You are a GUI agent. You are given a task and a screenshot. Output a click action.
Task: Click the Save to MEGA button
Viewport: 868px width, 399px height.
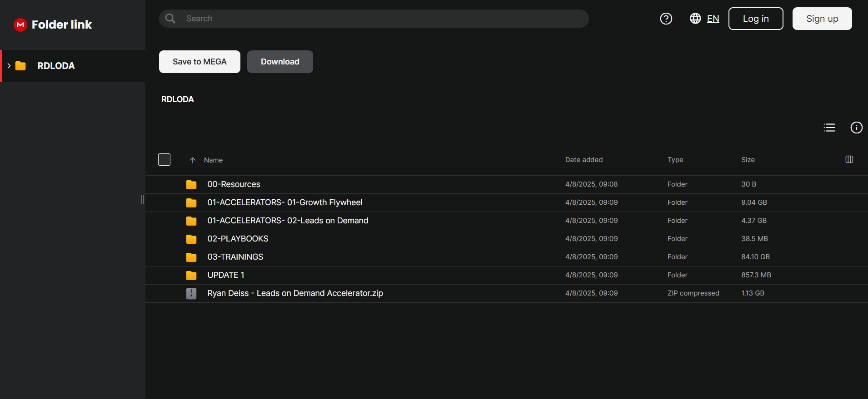(200, 62)
